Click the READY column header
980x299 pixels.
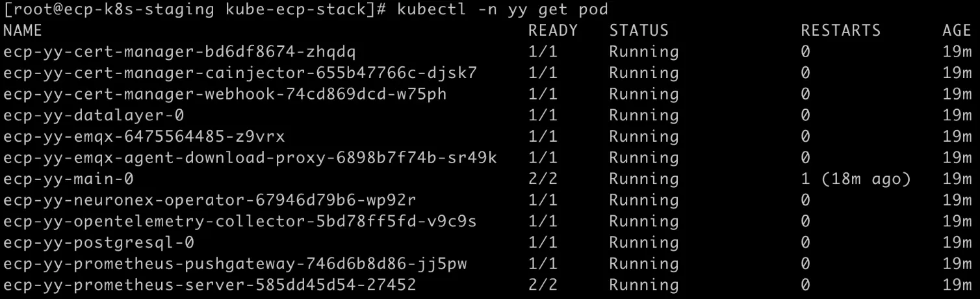552,31
